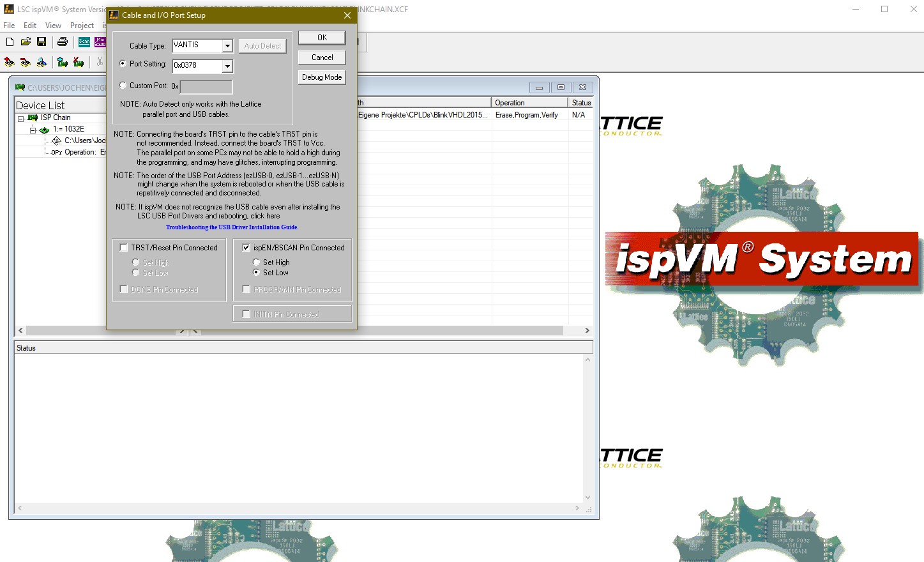924x562 pixels.
Task: Click the Save floppy disk icon
Action: coord(42,42)
